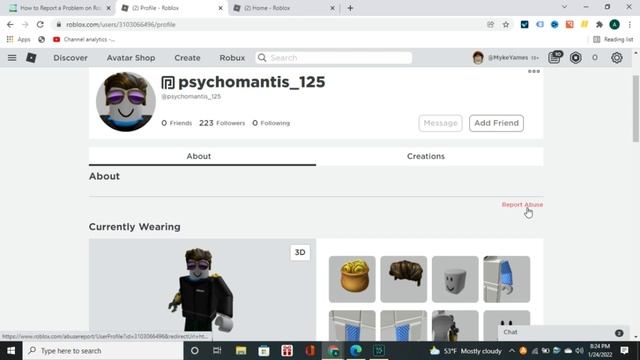Click the search magnifier icon
The image size is (640, 360).
(262, 58)
